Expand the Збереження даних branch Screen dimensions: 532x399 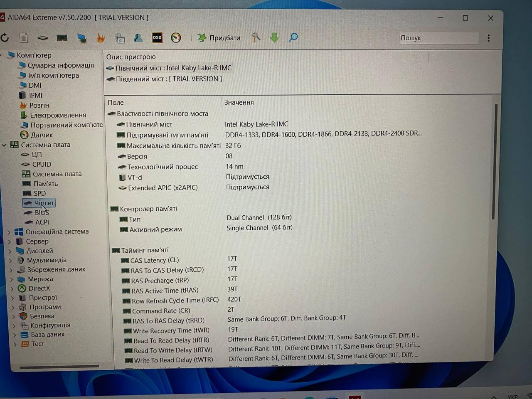(11, 270)
